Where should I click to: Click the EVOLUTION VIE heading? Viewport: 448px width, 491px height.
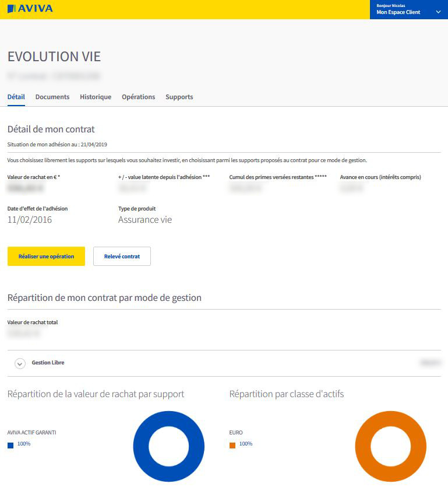[x=54, y=57]
